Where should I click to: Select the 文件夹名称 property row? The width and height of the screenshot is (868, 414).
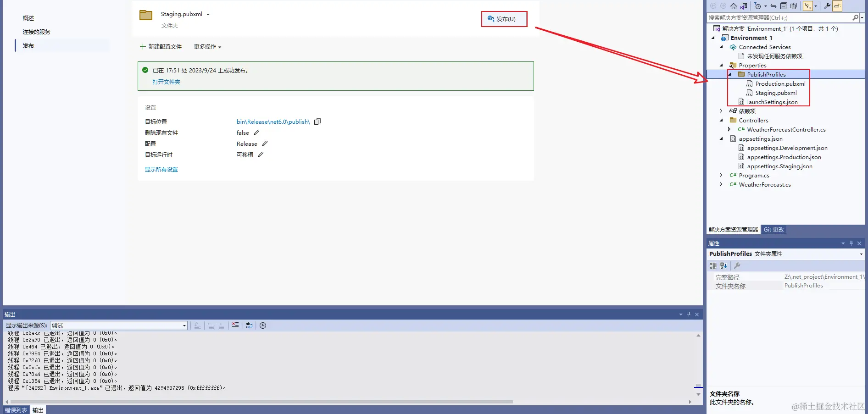tap(786, 286)
